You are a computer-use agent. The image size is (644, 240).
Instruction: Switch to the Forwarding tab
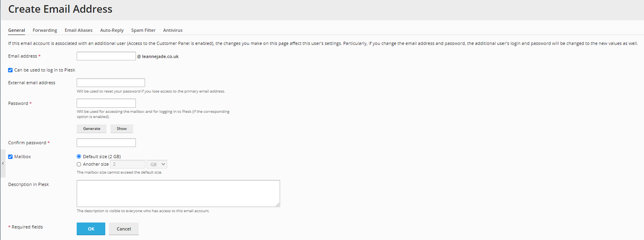[x=44, y=30]
